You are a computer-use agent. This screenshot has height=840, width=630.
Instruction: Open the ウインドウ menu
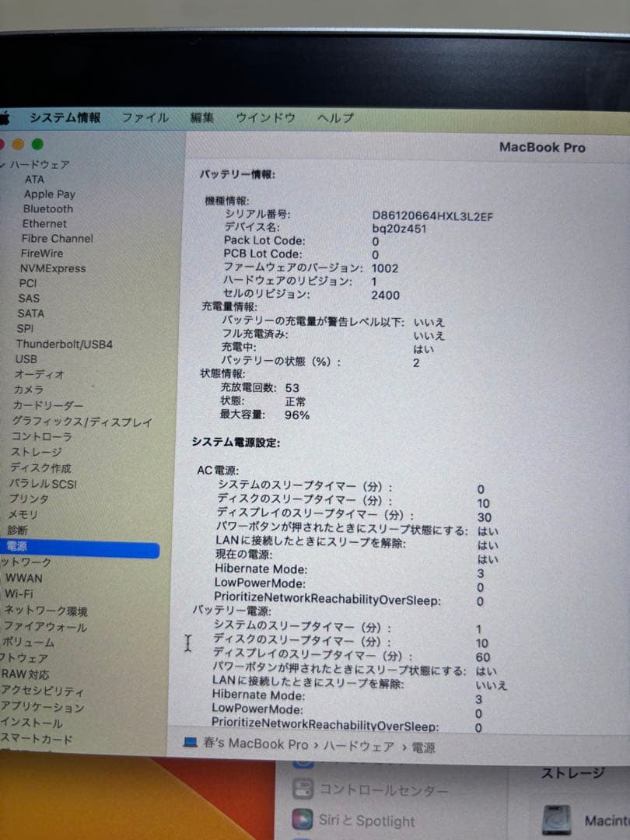pos(266,117)
